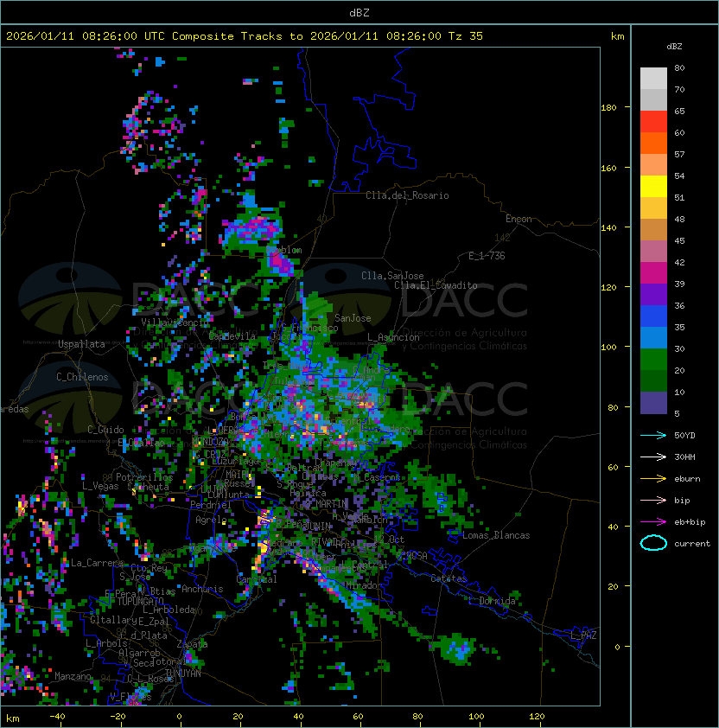Click the 'km' label at bottom left
719x728 pixels.
coord(13,718)
